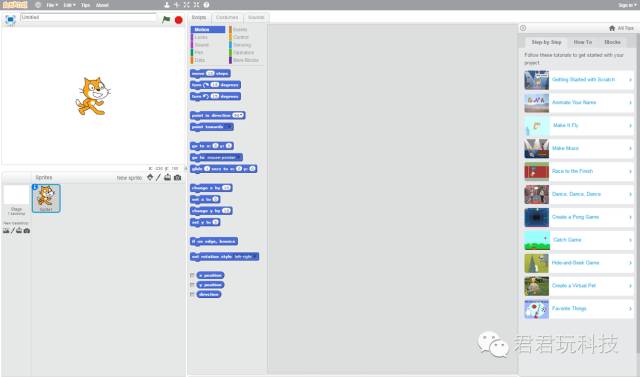This screenshot has width=640, height=377.
Task: Open the Step by Step tips tab
Action: pos(546,42)
